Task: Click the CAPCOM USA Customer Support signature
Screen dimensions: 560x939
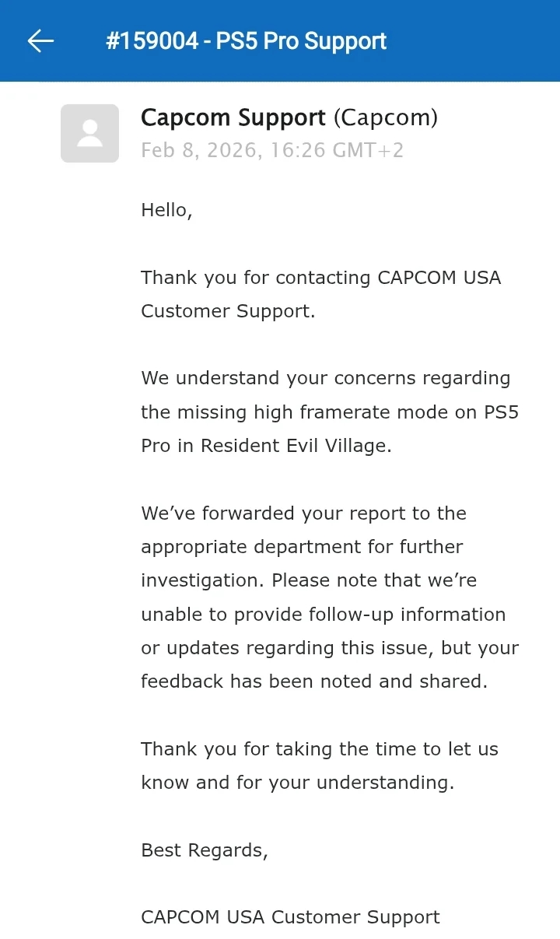Action: [x=289, y=917]
